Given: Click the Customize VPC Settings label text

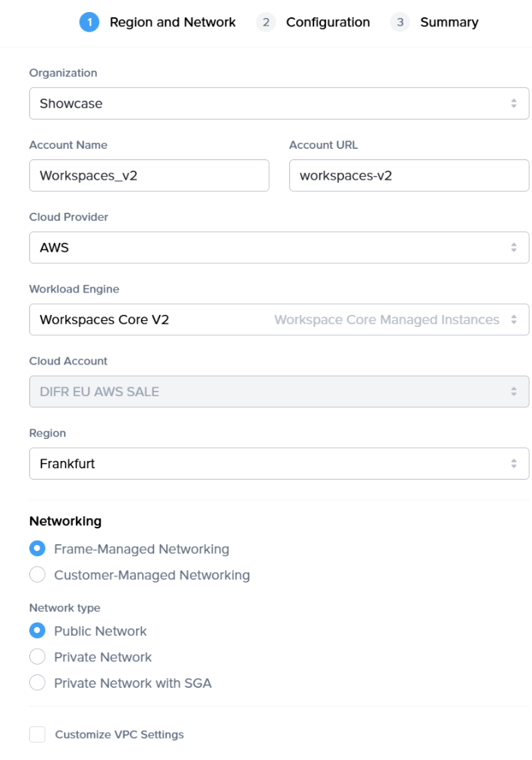Looking at the screenshot, I should tap(119, 734).
